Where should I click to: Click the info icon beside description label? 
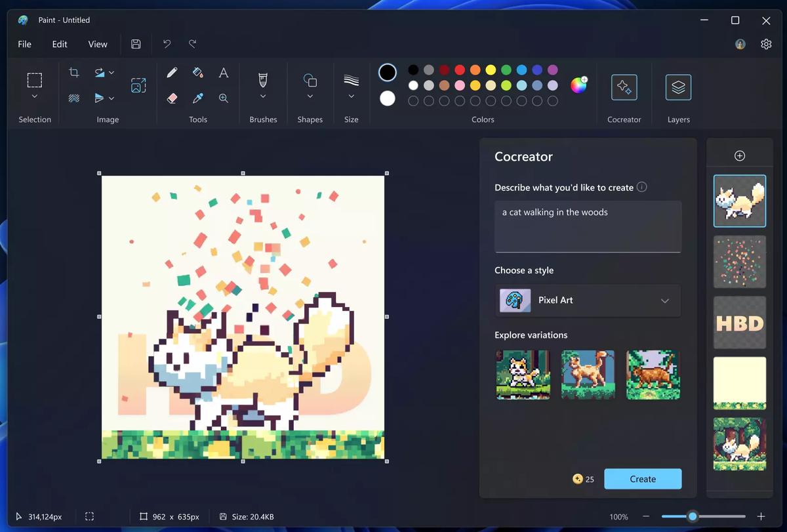tap(642, 187)
